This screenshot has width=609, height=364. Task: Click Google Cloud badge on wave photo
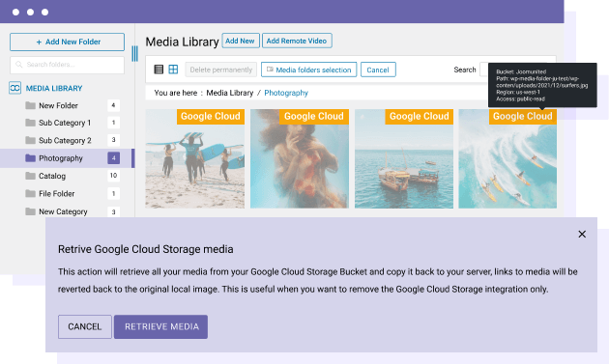(523, 117)
